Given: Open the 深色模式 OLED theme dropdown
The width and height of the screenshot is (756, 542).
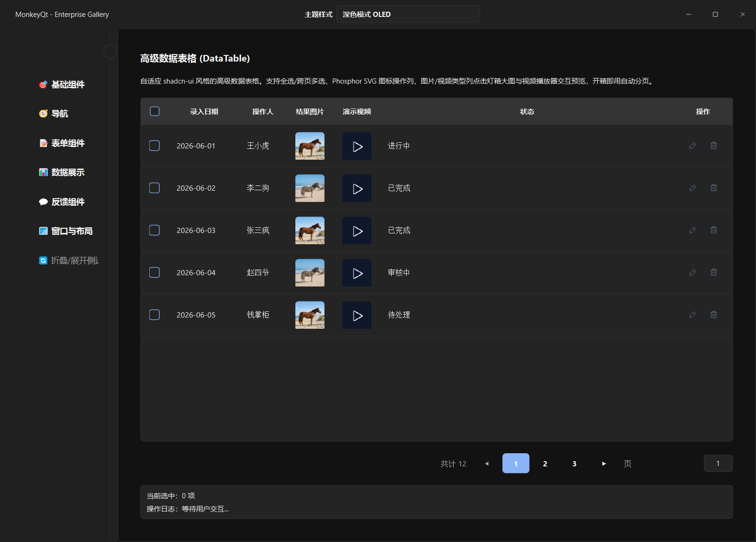Looking at the screenshot, I should [x=408, y=14].
